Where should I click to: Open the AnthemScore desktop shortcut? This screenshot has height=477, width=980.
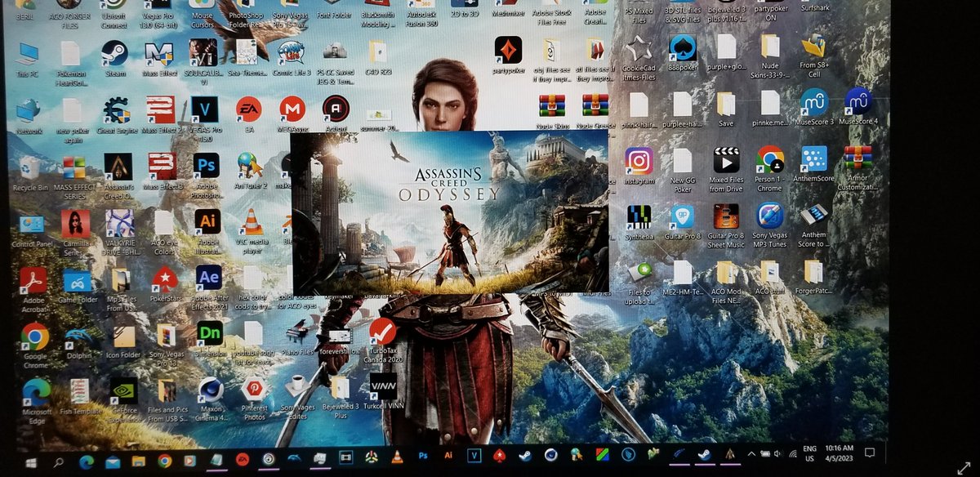tap(813, 163)
